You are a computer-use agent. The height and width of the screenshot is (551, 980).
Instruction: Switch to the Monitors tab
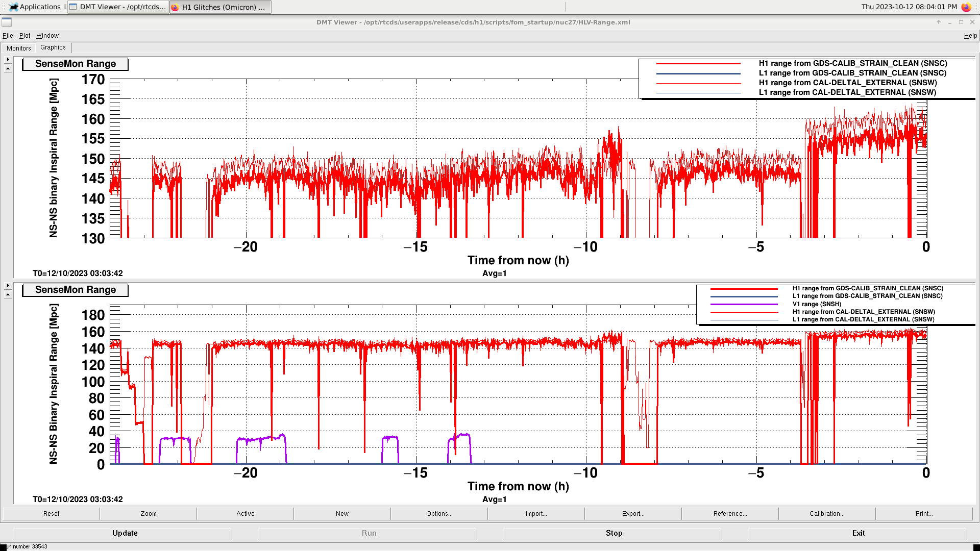(x=19, y=48)
